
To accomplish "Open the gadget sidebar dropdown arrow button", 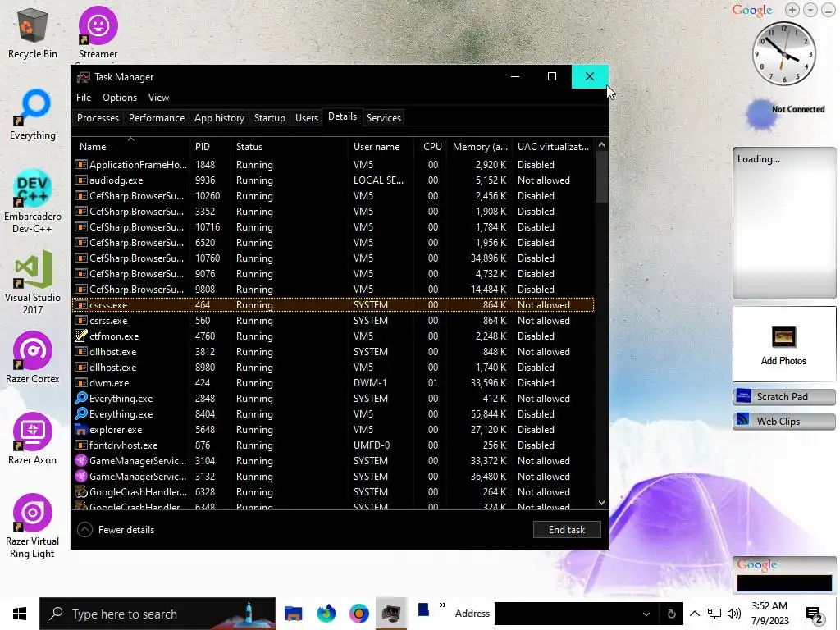I will click(x=810, y=10).
